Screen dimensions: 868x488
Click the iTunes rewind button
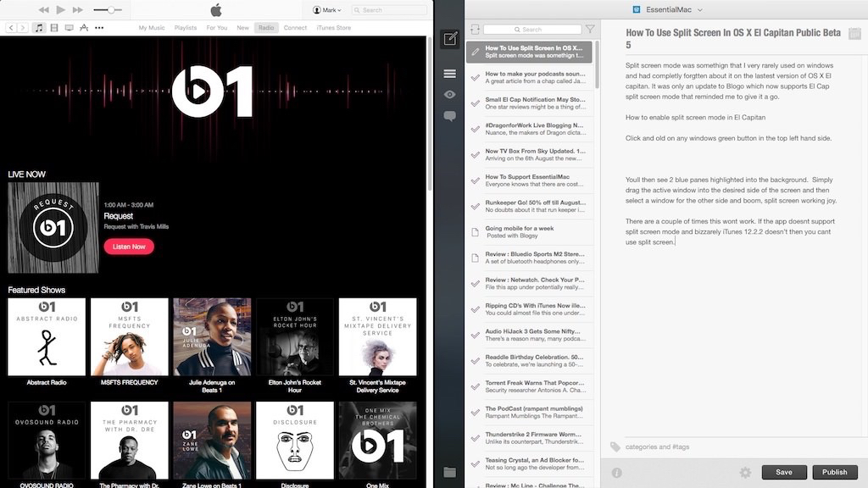coord(44,10)
